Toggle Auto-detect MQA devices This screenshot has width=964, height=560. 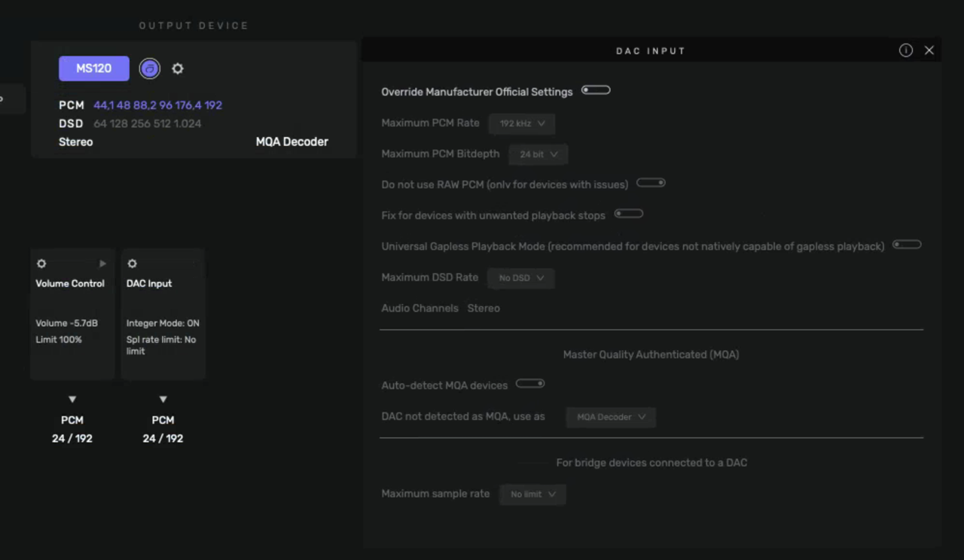point(530,384)
